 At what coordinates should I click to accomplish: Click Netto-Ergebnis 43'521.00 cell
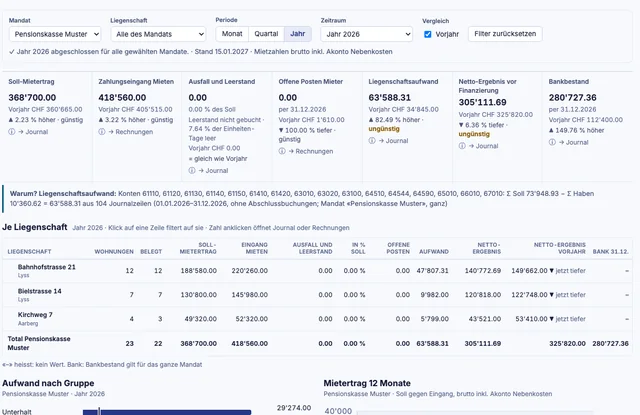485,319
